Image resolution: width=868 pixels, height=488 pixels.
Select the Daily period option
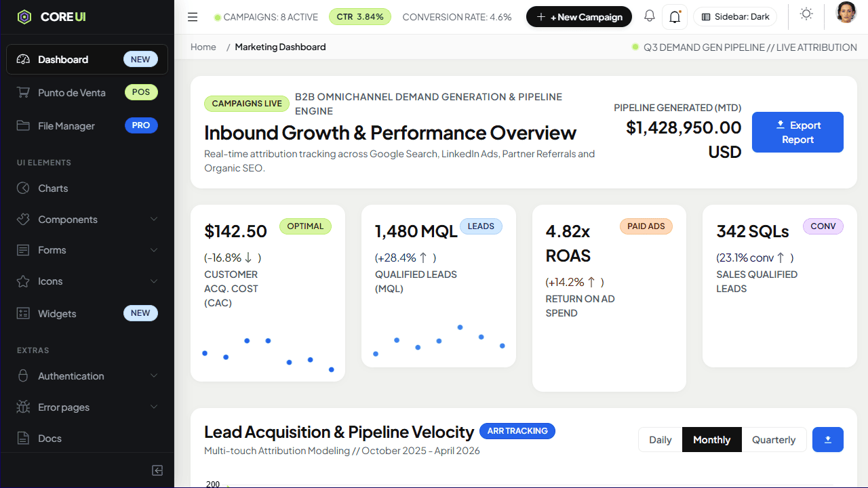click(660, 440)
